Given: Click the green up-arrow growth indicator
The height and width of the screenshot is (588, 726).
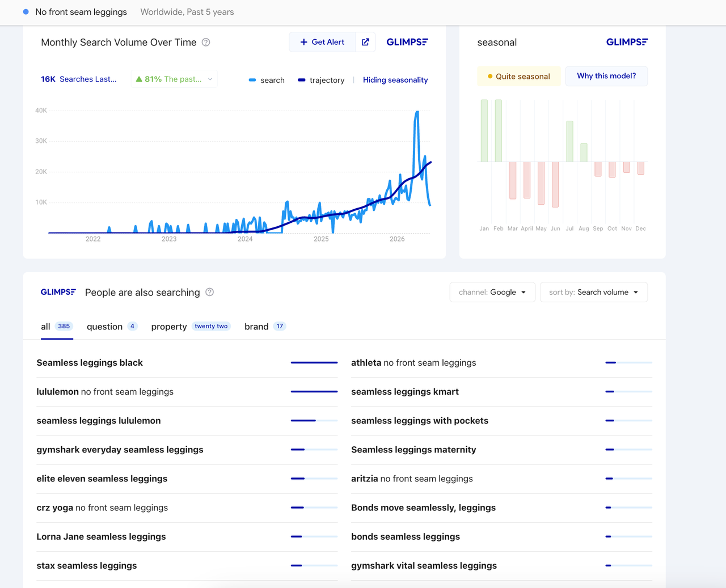Looking at the screenshot, I should (139, 79).
